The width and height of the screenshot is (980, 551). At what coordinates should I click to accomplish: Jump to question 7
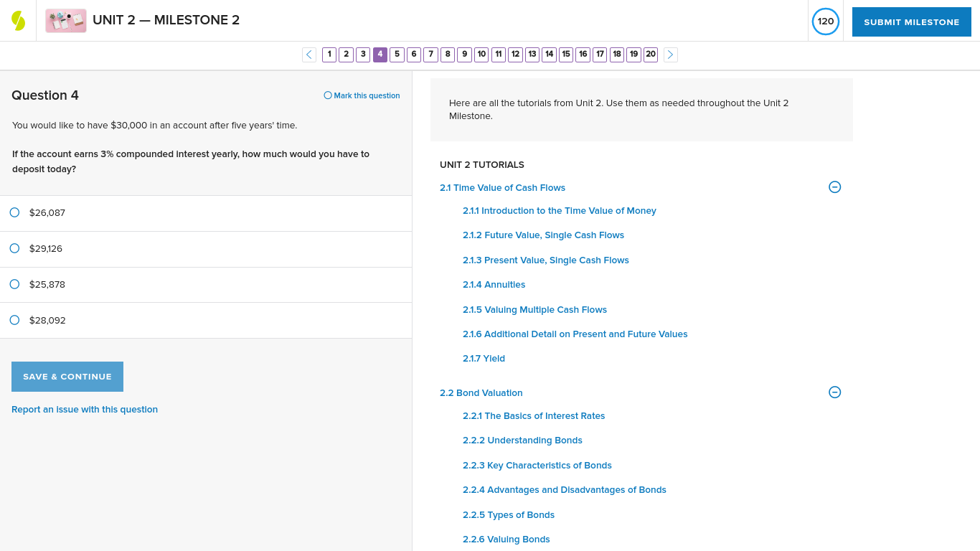point(430,54)
